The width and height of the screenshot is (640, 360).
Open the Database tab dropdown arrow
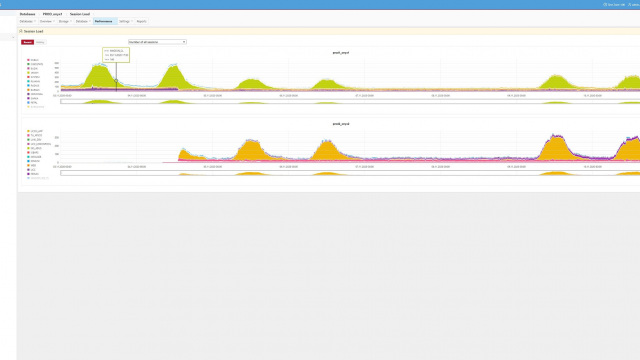[90, 21]
